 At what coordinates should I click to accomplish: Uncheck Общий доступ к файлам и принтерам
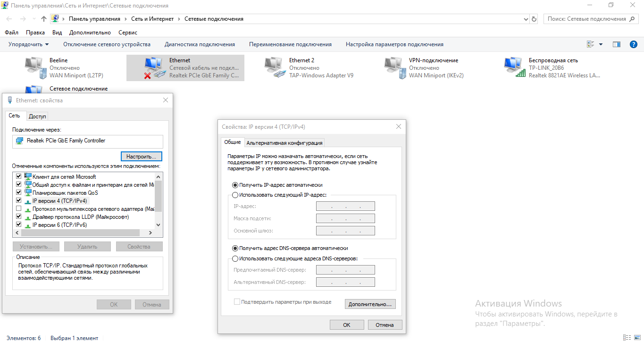(x=18, y=184)
